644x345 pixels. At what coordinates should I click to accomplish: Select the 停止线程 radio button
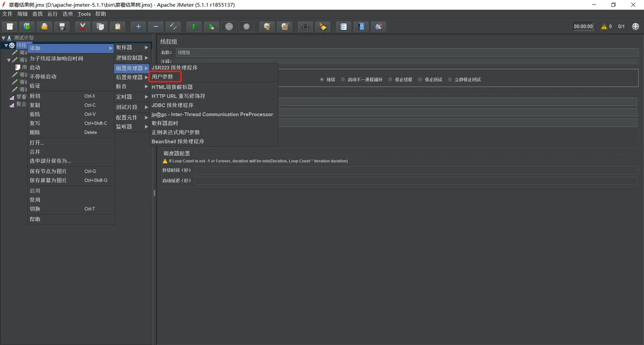[x=390, y=80]
